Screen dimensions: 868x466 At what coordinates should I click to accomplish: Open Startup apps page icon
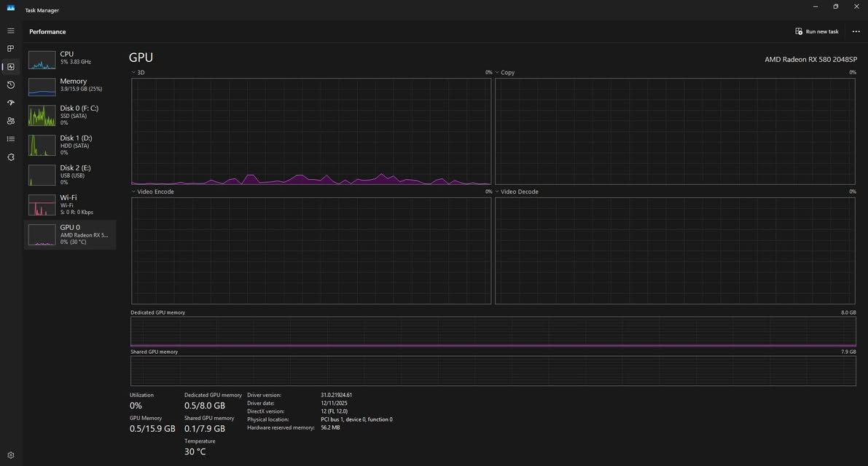(11, 103)
